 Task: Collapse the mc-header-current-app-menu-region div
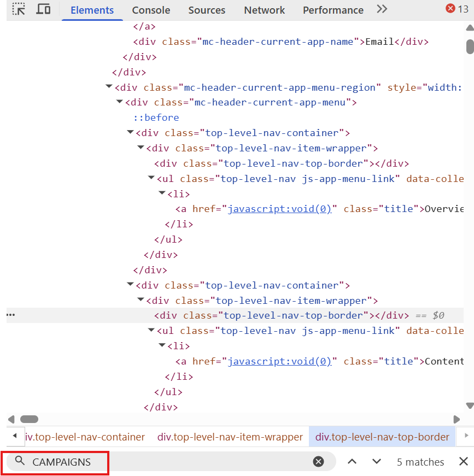pos(109,86)
